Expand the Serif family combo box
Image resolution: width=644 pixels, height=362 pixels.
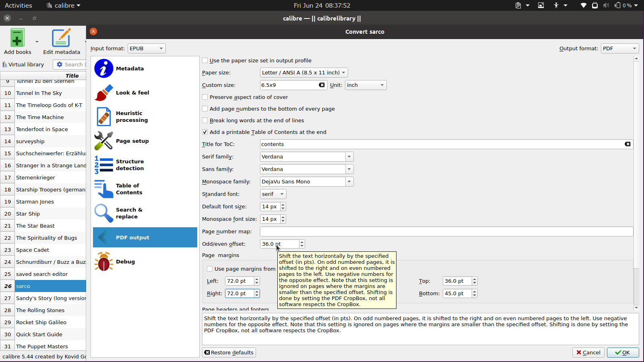coord(349,156)
